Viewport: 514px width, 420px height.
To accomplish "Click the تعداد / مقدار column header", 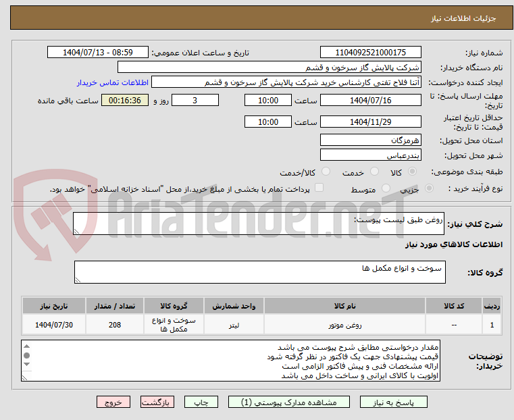I will click(115, 306).
